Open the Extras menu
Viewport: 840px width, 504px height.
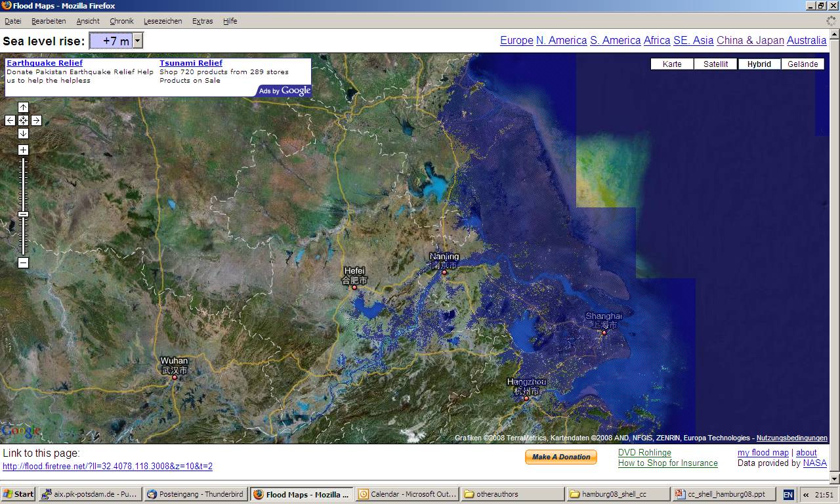point(202,21)
